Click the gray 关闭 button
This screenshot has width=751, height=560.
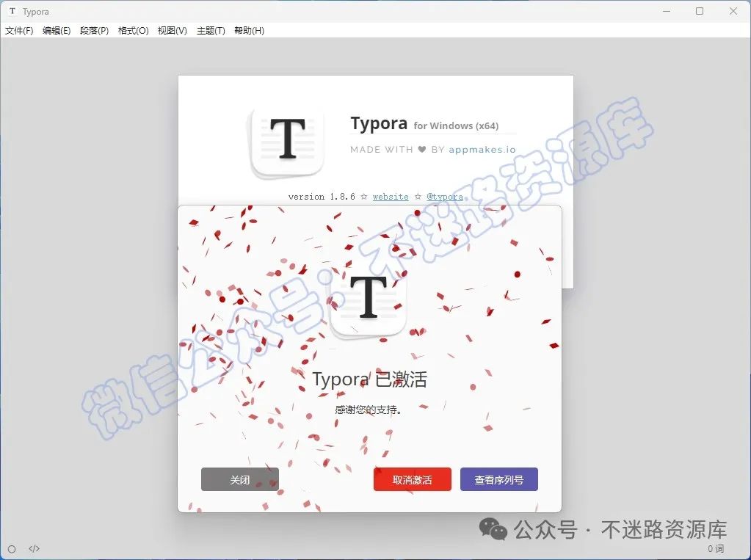[240, 479]
